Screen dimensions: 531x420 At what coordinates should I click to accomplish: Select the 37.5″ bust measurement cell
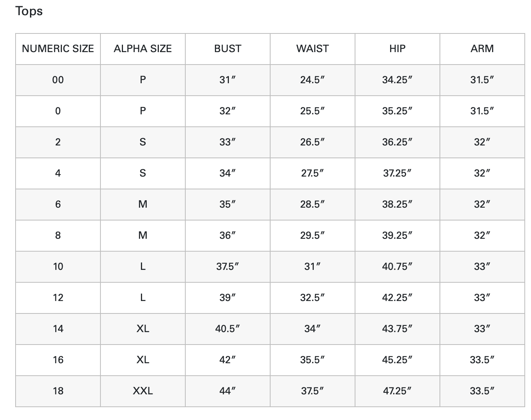pos(228,266)
